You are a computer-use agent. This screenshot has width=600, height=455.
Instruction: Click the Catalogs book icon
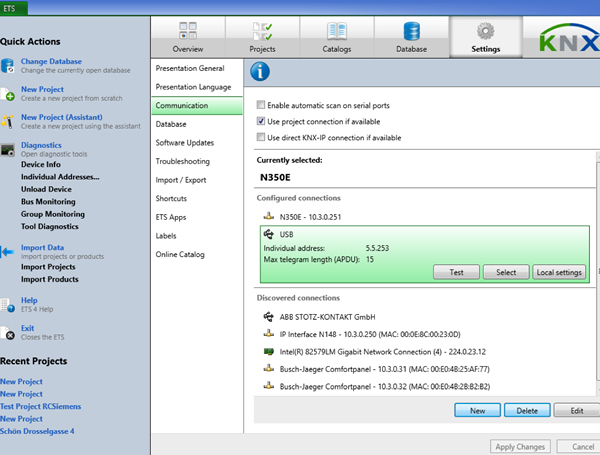click(x=337, y=31)
